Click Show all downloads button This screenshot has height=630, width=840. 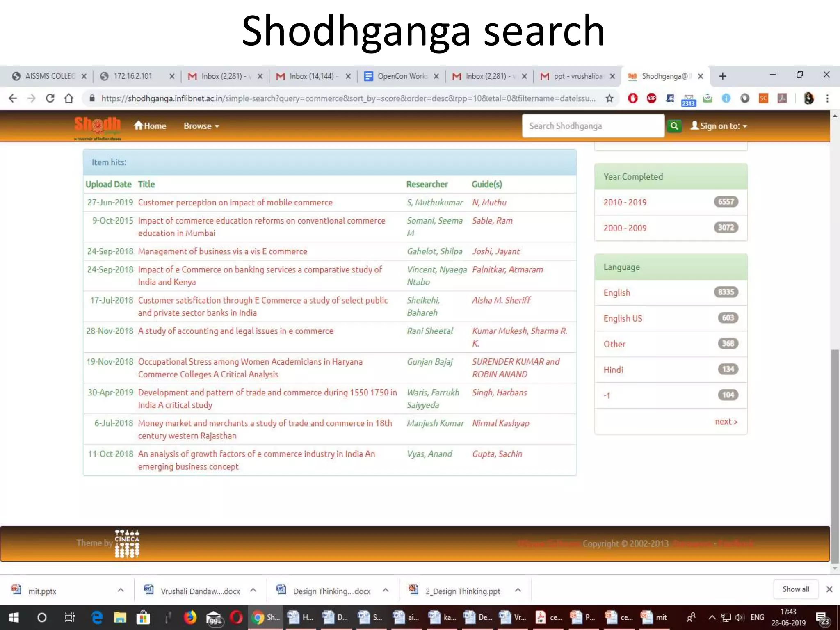pyautogui.click(x=796, y=589)
